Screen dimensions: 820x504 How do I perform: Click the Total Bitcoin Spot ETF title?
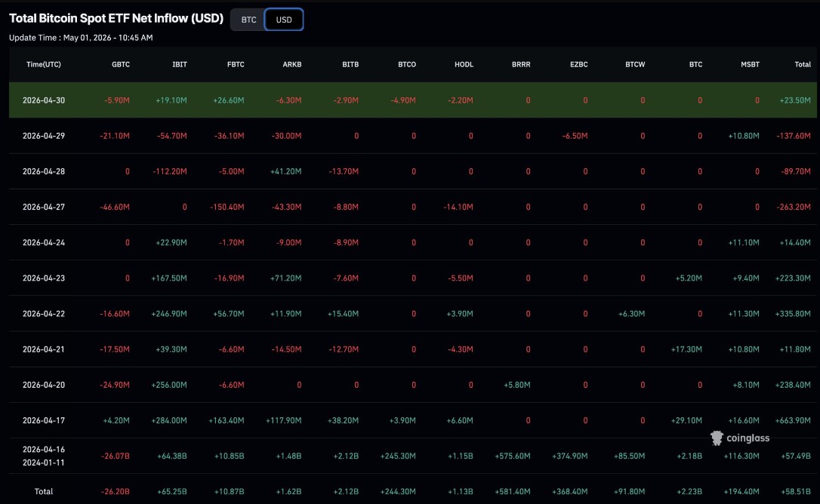[116, 18]
